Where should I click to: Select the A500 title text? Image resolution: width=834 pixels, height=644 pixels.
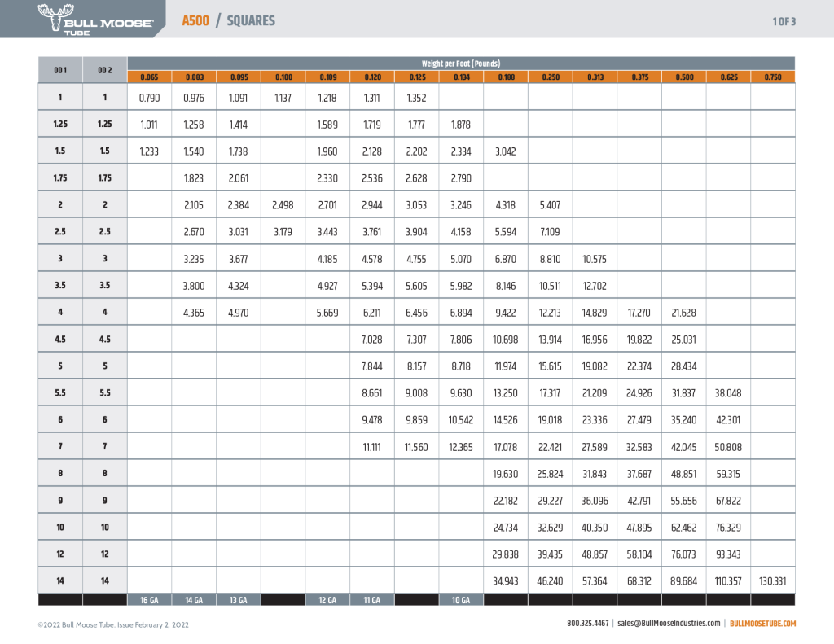[195, 20]
